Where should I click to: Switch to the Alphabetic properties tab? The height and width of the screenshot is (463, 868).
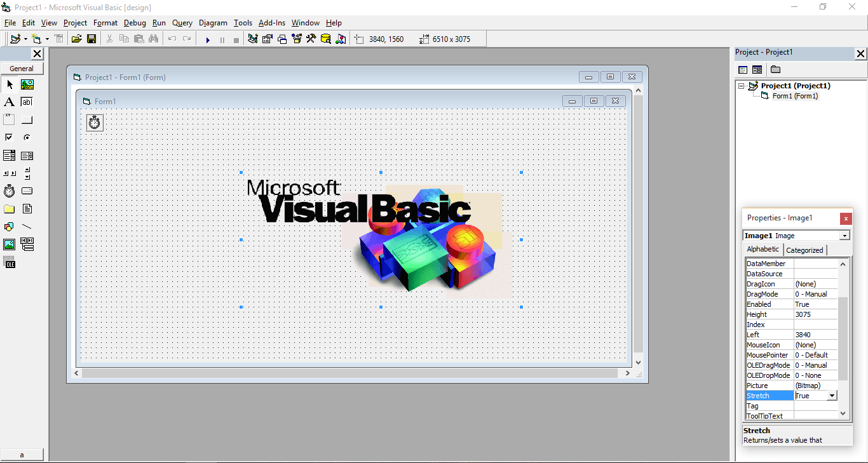point(763,249)
